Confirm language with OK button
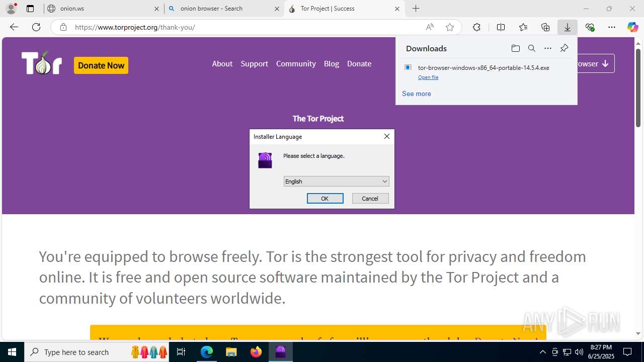644x362 pixels. [x=325, y=199]
